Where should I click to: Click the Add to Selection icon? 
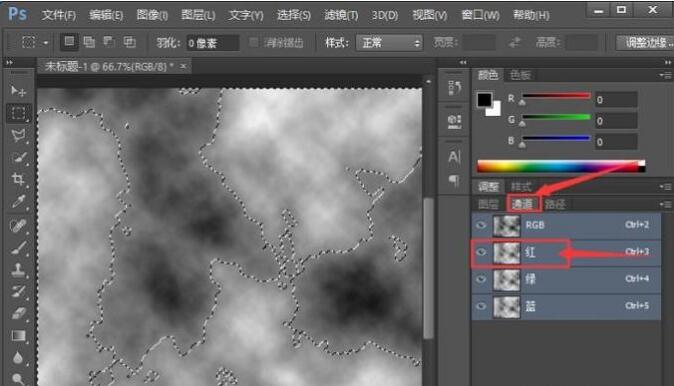click(x=89, y=42)
